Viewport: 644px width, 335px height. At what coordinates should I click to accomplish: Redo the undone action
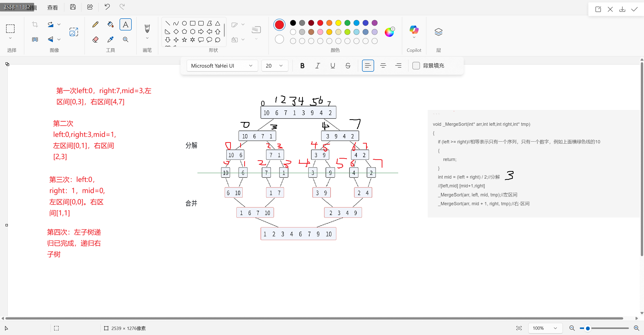[x=122, y=7]
